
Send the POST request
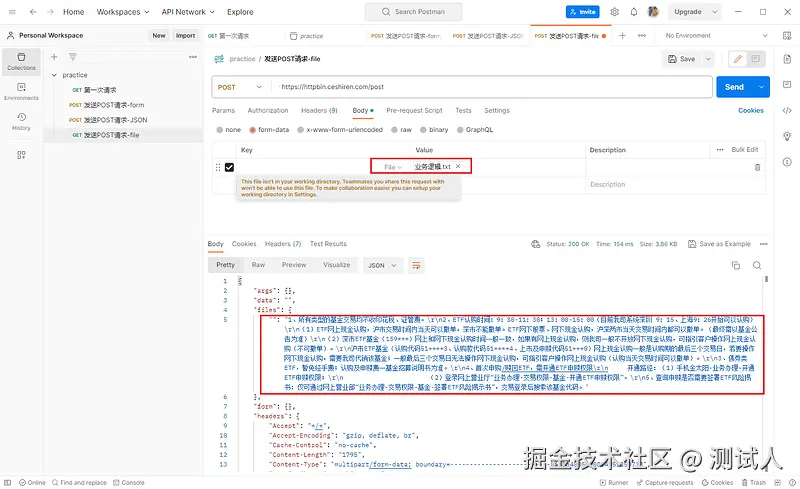click(x=735, y=87)
